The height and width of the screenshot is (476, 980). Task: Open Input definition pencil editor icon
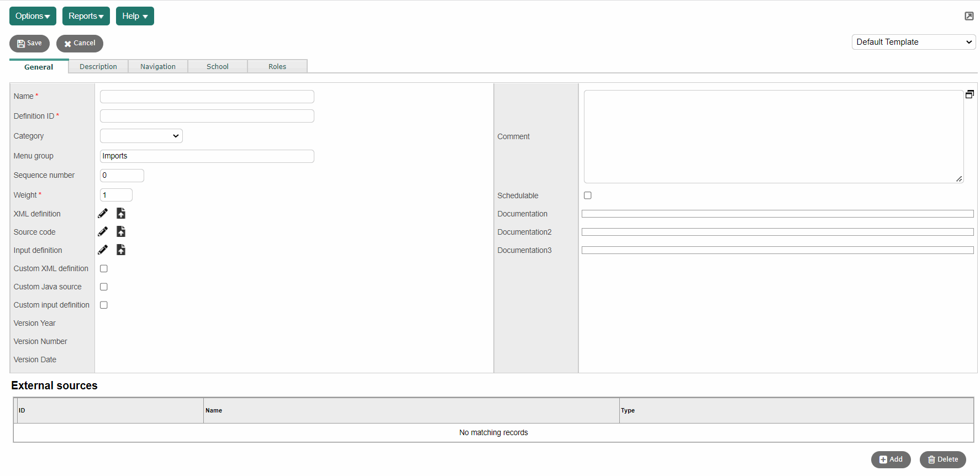pyautogui.click(x=103, y=250)
